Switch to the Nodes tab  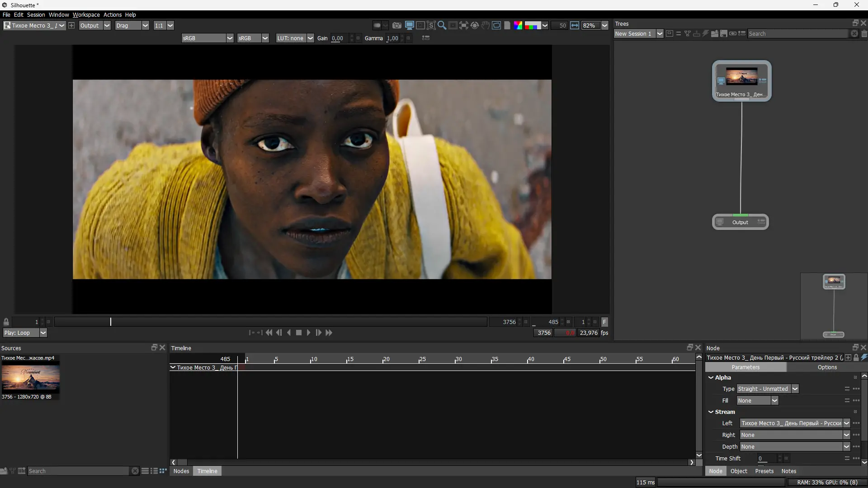[x=181, y=471]
